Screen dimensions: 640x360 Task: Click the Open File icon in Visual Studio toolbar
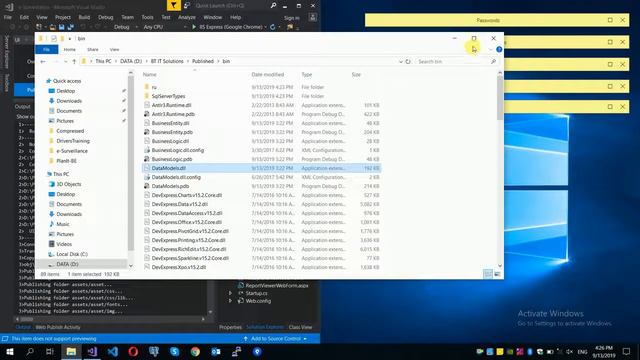[53, 27]
